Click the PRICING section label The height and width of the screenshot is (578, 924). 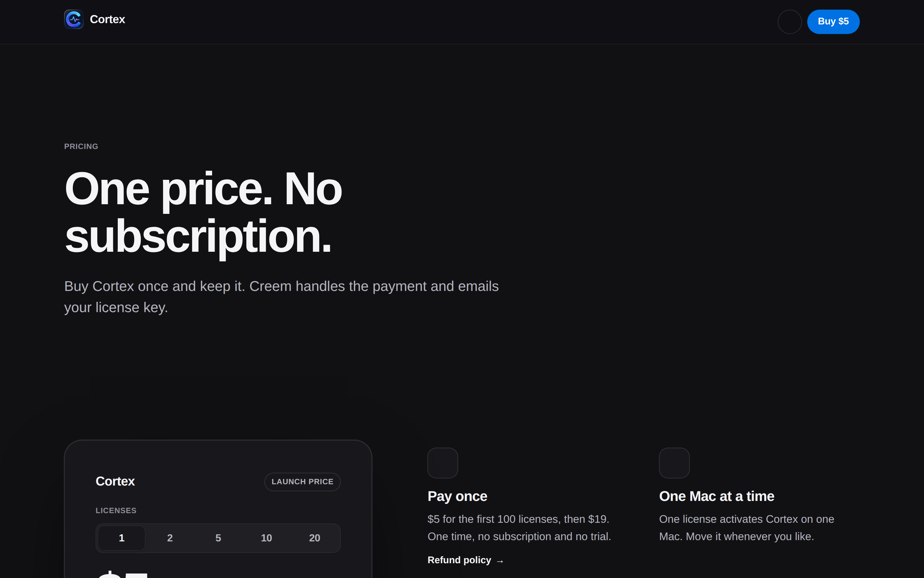pos(81,146)
